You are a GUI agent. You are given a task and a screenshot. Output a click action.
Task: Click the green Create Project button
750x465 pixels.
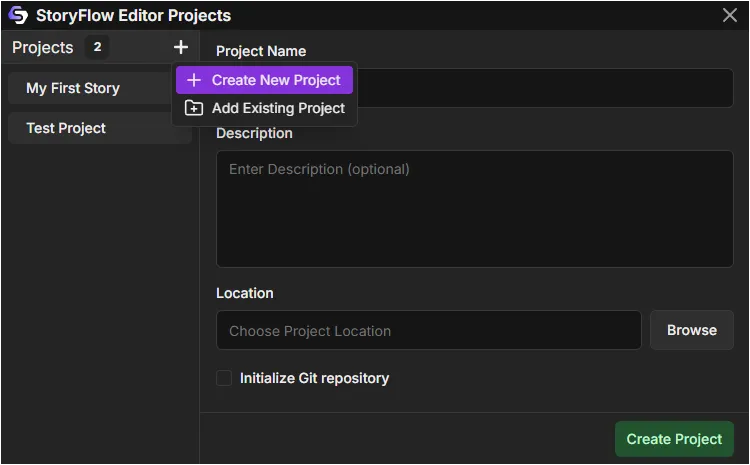pos(674,439)
